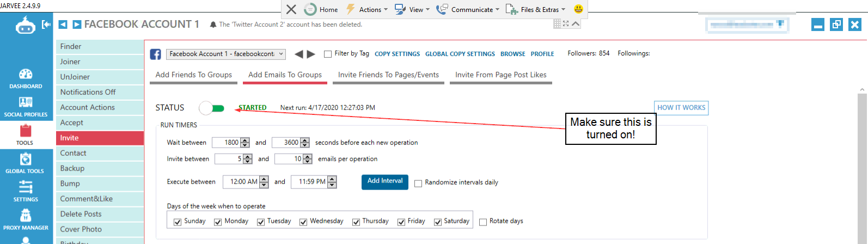This screenshot has width=868, height=244.
Task: Select Account Actions in tools list
Action: tap(100, 108)
